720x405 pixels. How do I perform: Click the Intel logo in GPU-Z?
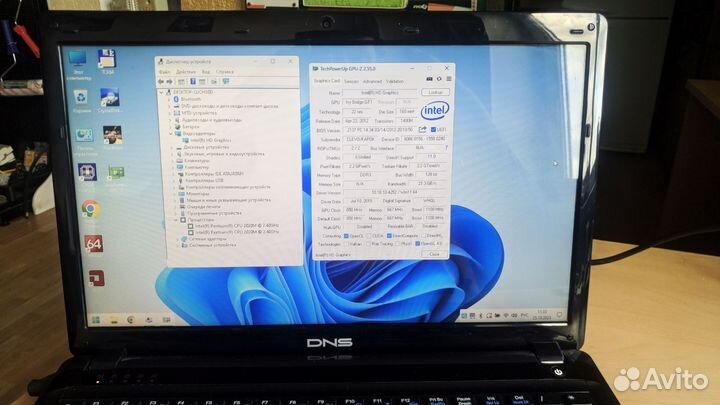pos(433,109)
